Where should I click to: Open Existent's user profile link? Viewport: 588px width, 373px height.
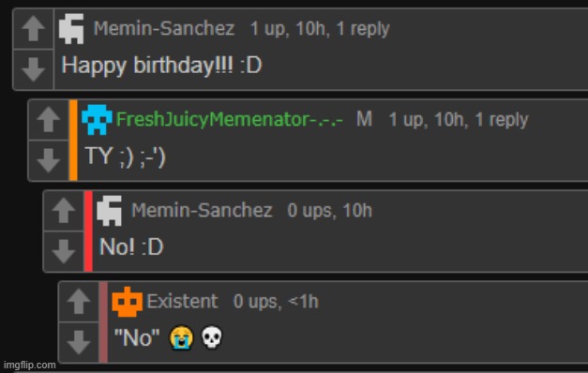tap(182, 301)
